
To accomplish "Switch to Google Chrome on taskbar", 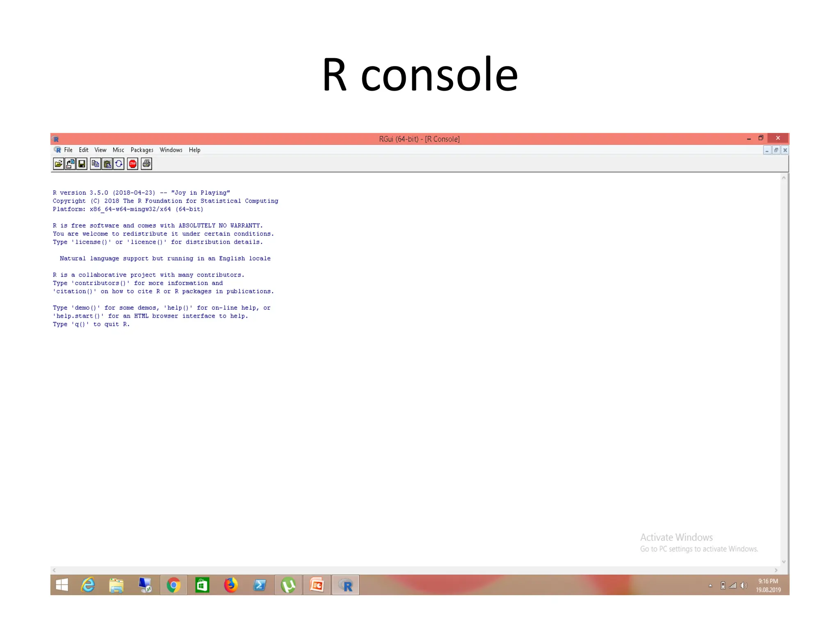I will [173, 585].
